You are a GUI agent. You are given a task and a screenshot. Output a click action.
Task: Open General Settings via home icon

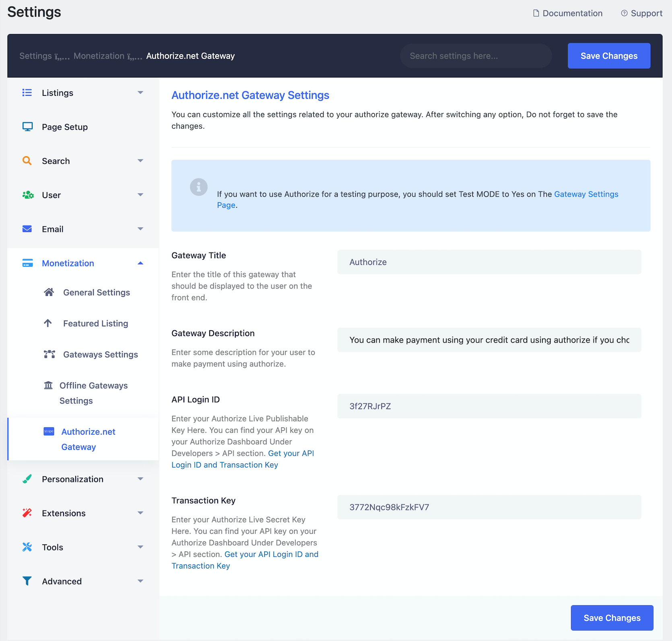coord(48,292)
